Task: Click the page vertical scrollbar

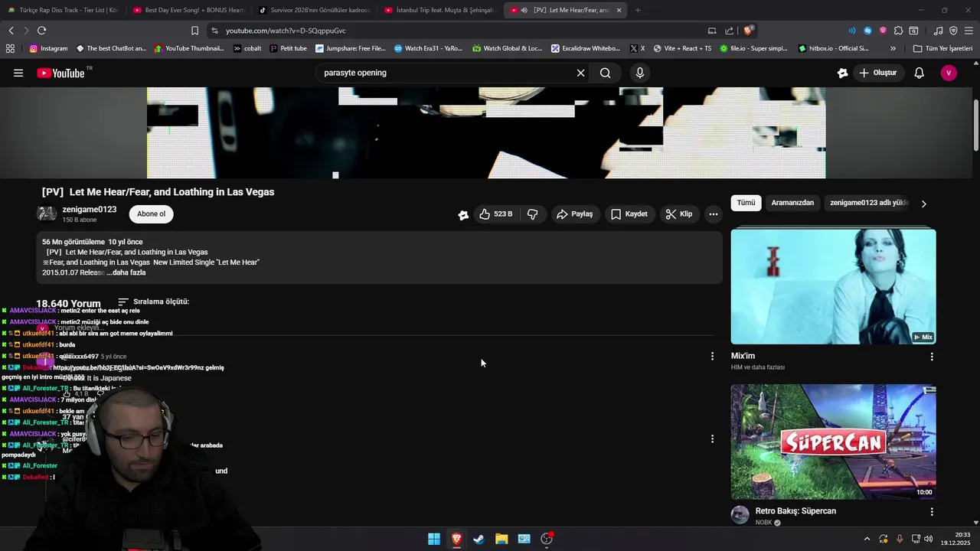Action: tap(976, 126)
